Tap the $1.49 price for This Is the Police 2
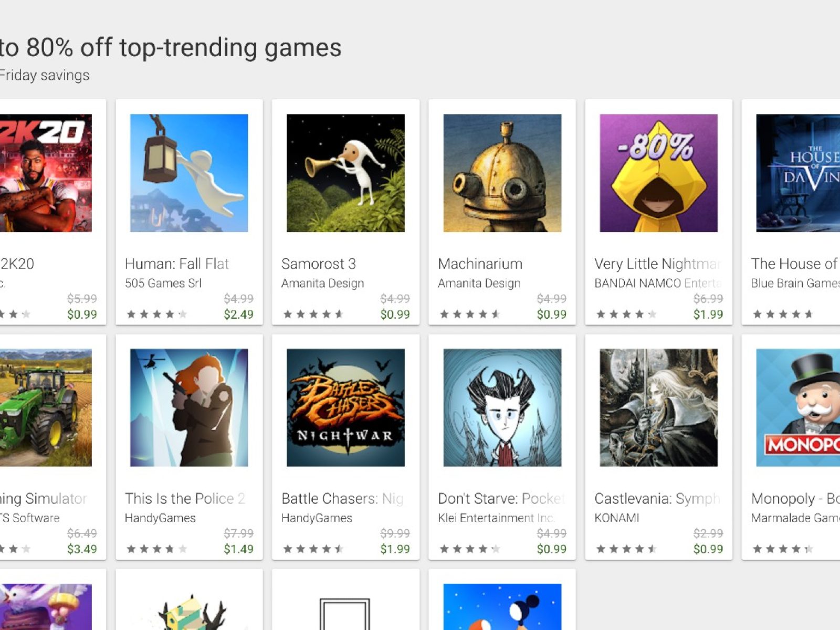Image resolution: width=840 pixels, height=630 pixels. [x=238, y=549]
